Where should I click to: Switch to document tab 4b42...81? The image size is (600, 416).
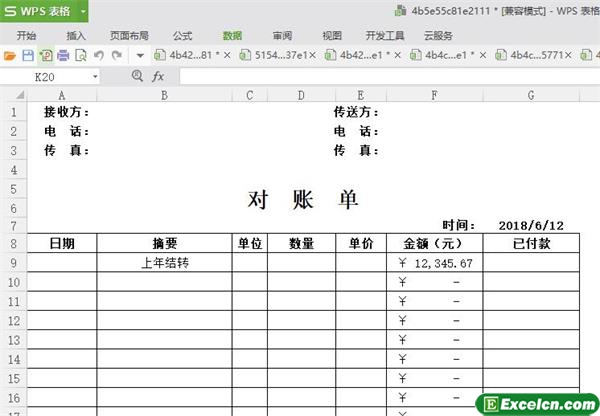click(x=188, y=55)
